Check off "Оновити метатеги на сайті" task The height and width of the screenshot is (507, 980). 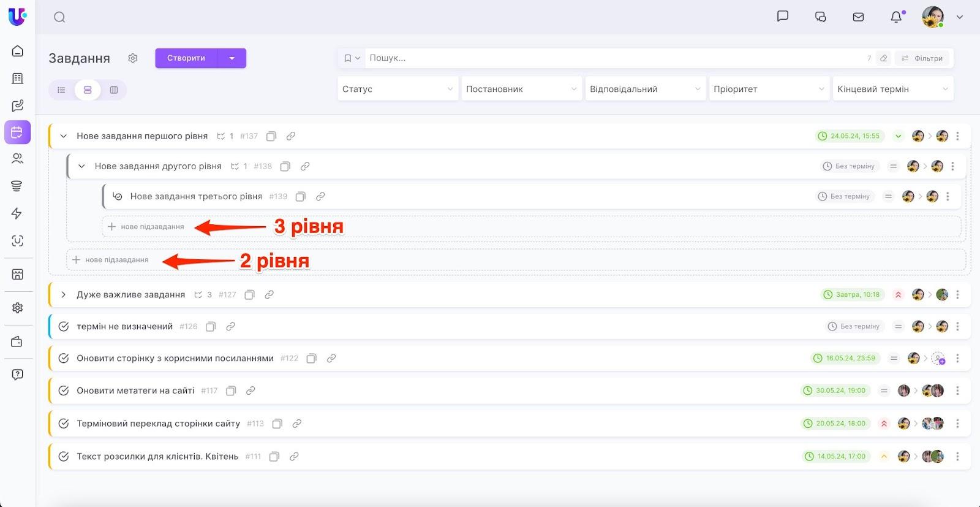[x=64, y=391]
